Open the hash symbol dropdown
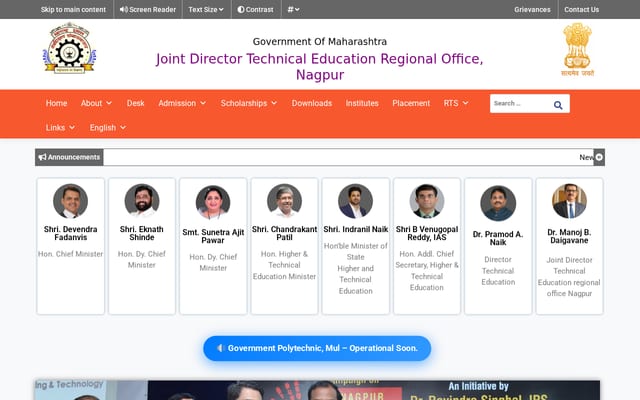640x400 pixels. pyautogui.click(x=293, y=9)
